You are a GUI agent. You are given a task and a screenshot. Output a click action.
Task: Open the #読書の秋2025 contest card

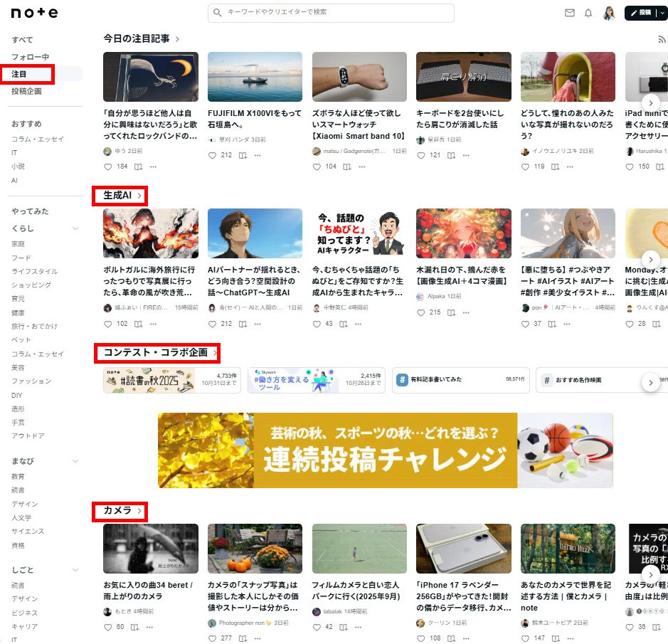point(171,380)
